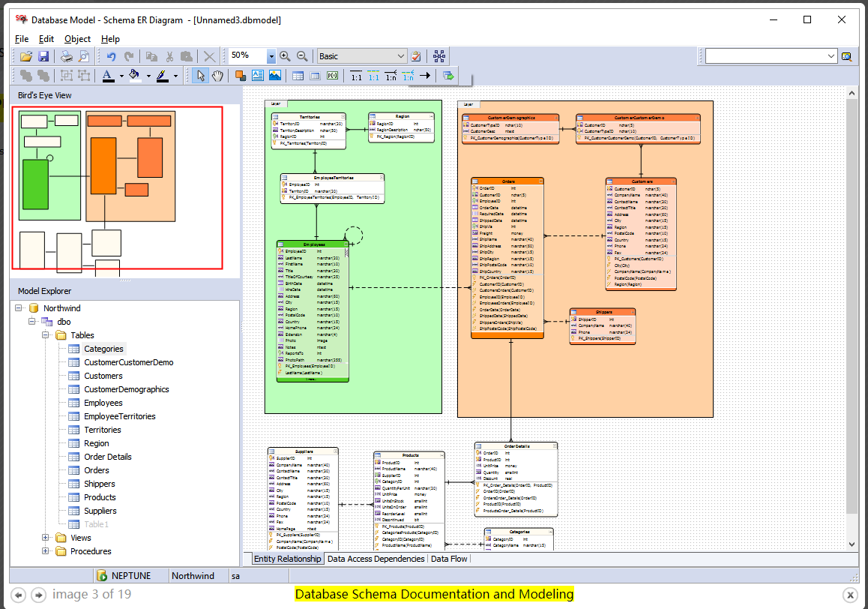Choose the solid 1:n relationship tool

click(391, 76)
